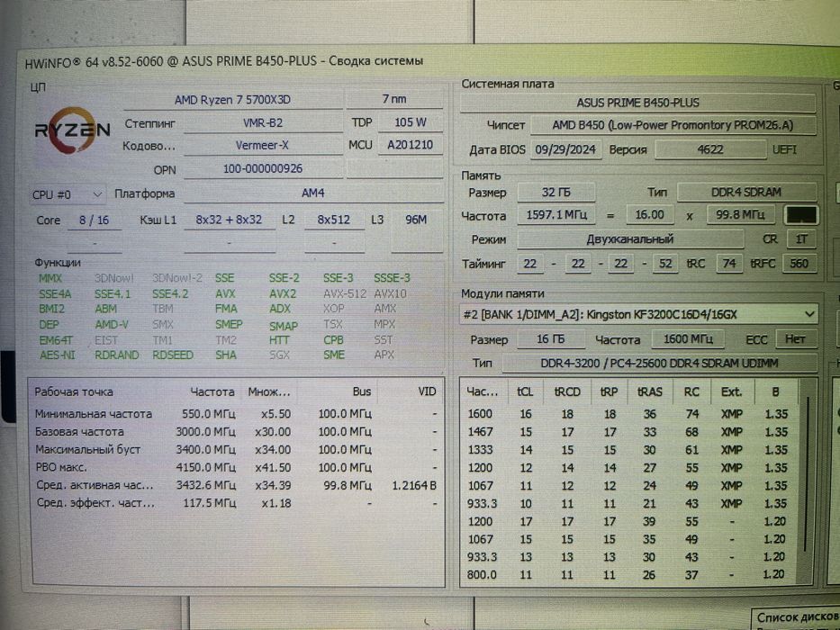Select the BIOS version 4622 field
The height and width of the screenshot is (630, 840).
pos(710,149)
